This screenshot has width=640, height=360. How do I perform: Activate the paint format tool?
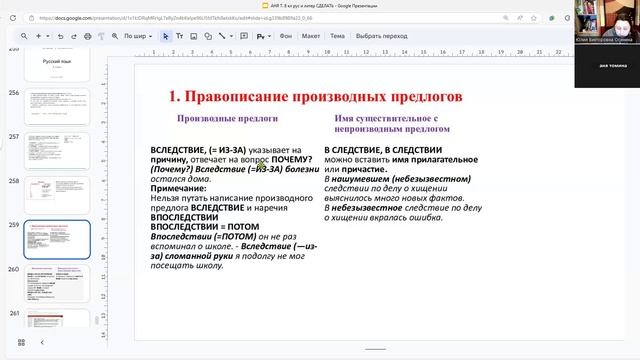pos(101,36)
